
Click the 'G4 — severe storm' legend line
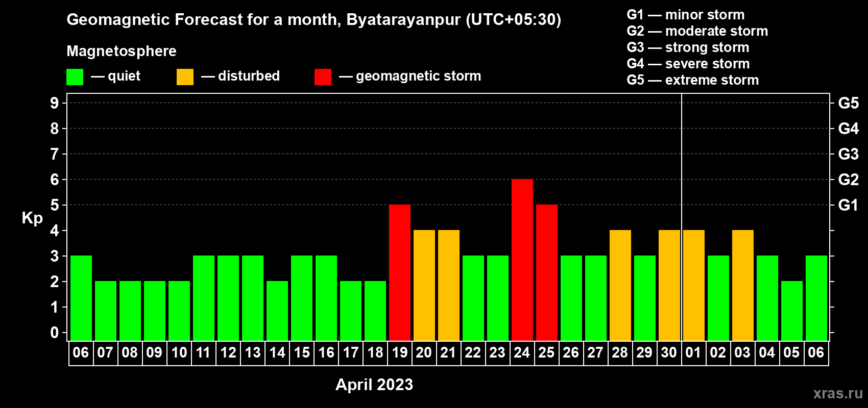point(688,64)
